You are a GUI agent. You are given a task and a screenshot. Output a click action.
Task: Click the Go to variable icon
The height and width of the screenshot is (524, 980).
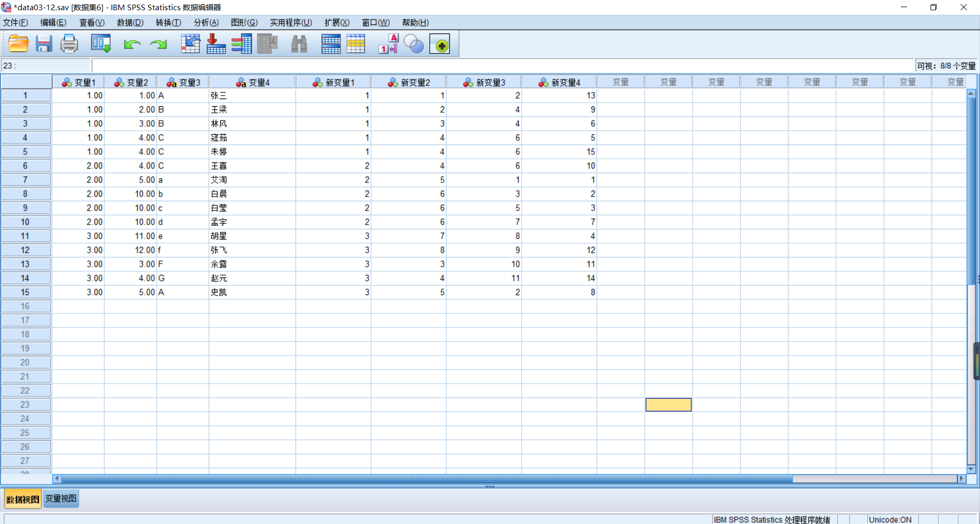point(216,44)
